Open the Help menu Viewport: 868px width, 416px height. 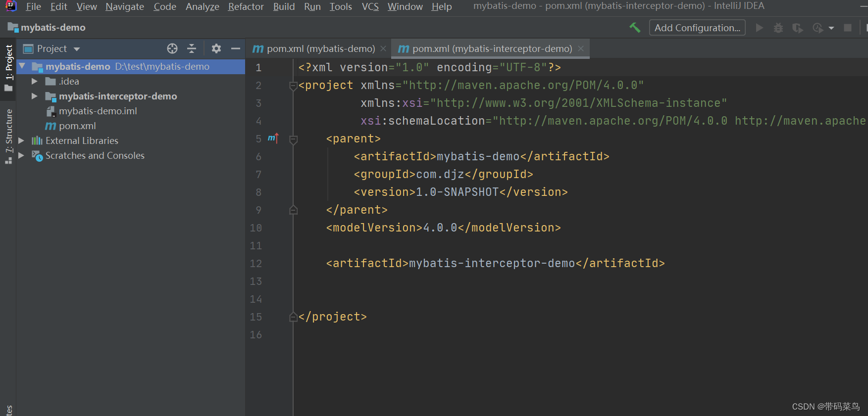[x=442, y=6]
